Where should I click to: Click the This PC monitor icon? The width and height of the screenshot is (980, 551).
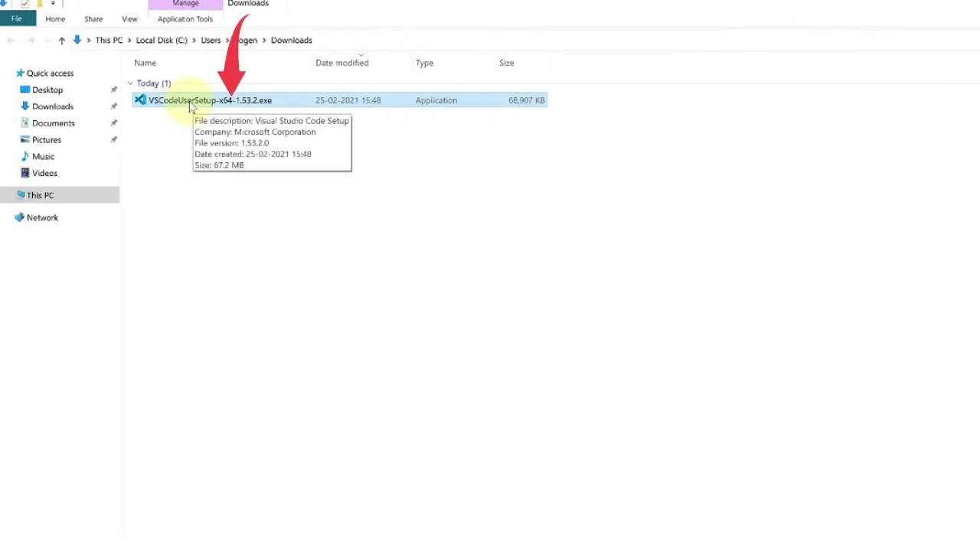click(20, 195)
